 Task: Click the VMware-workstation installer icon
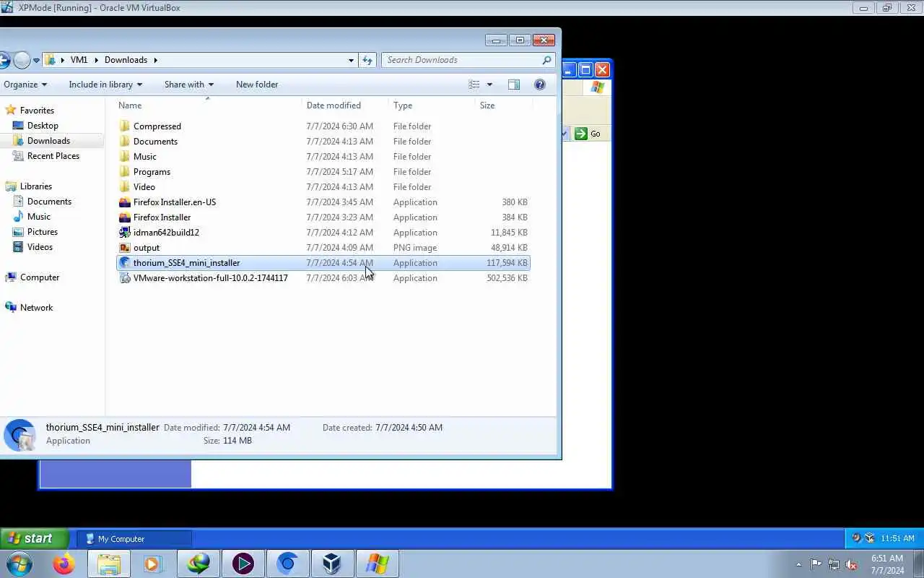tap(125, 277)
